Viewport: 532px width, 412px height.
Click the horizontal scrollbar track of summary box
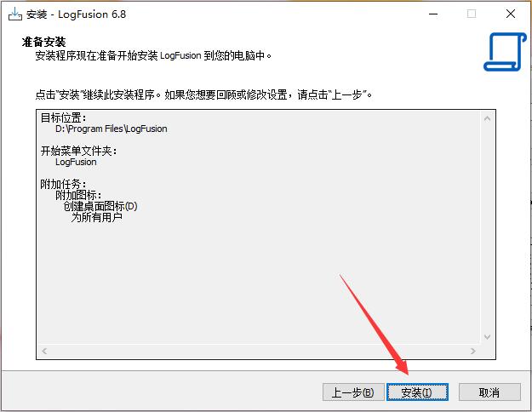pyautogui.click(x=259, y=351)
